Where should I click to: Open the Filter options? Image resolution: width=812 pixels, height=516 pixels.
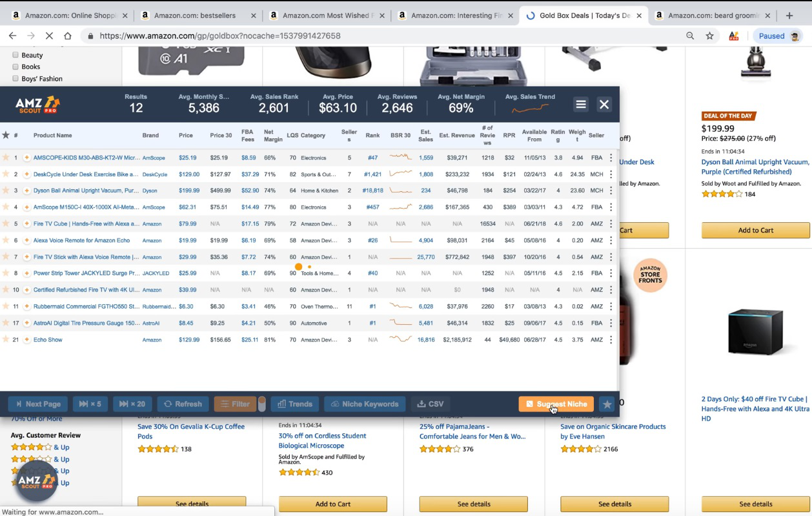(235, 404)
